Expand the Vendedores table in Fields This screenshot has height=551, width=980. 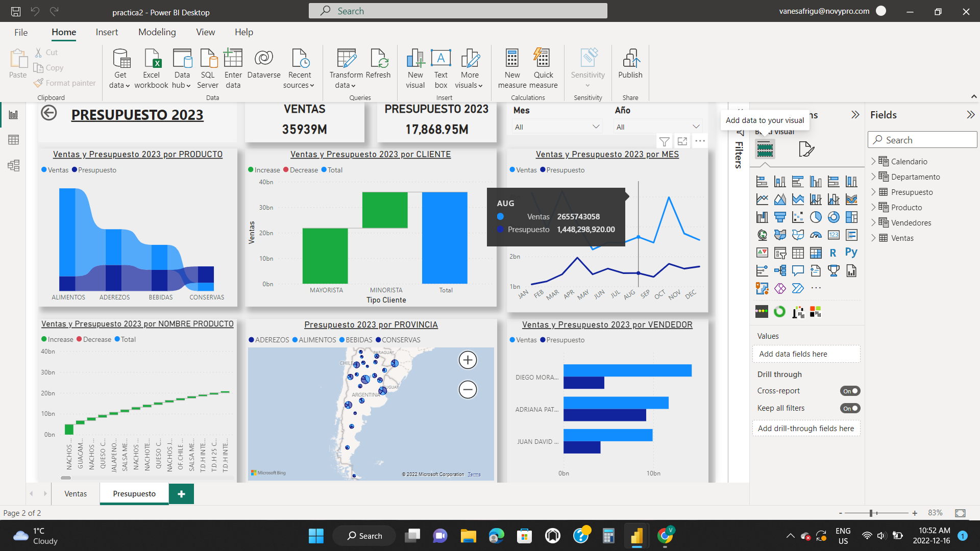click(873, 223)
